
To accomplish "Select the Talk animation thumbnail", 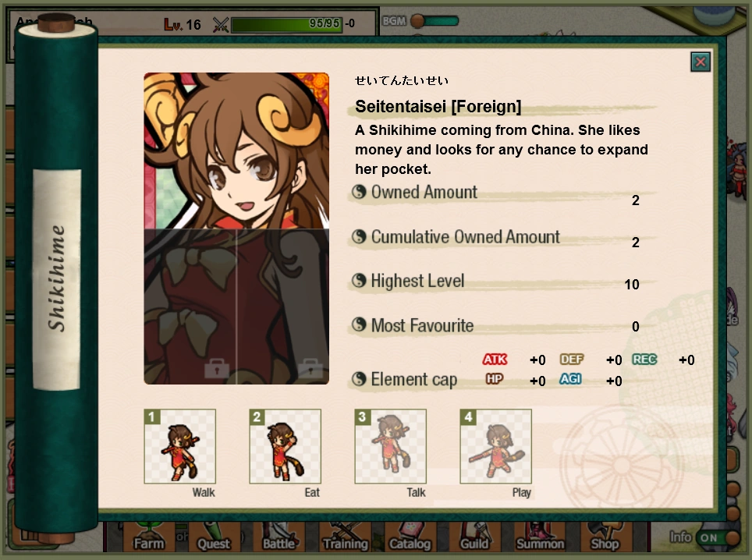I will coord(390,446).
